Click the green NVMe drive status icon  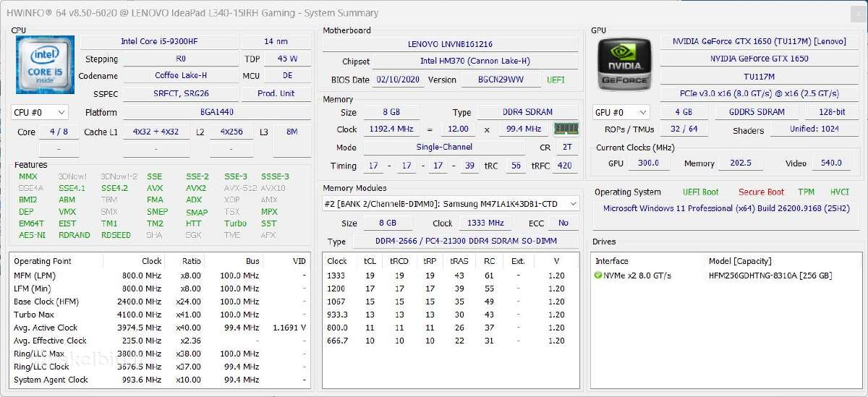598,276
